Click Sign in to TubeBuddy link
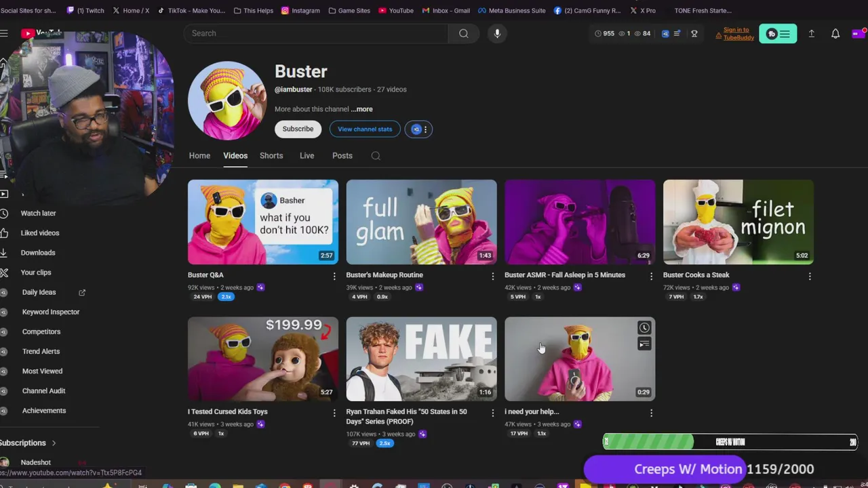Viewport: 868px width, 488px height. [737, 34]
